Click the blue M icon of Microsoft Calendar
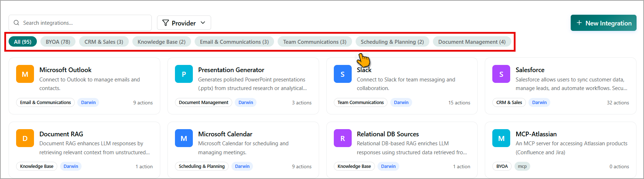This screenshot has height=179, width=644. [x=184, y=138]
